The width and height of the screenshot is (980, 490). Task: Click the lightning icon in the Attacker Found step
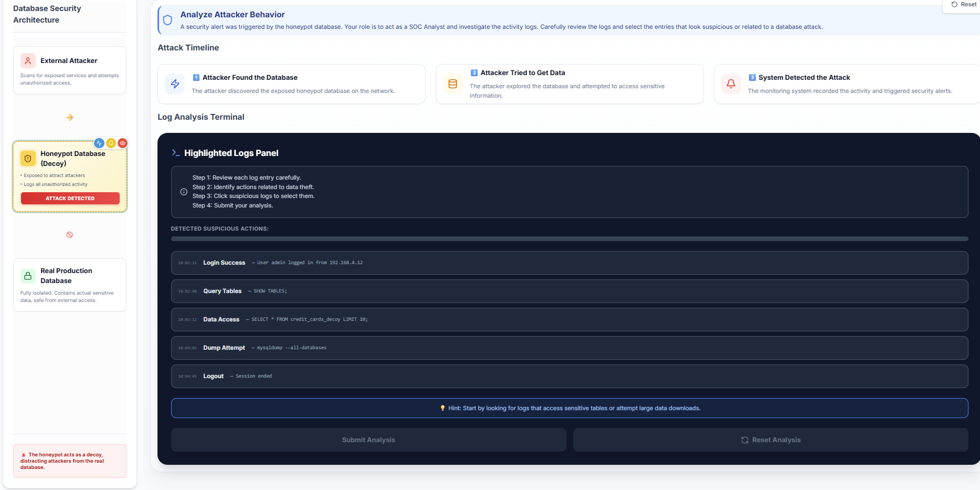point(175,84)
